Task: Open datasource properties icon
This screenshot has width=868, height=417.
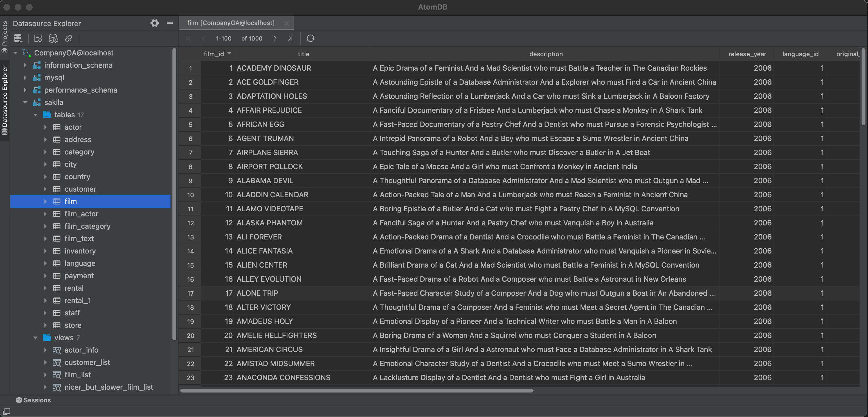Action: tap(53, 39)
